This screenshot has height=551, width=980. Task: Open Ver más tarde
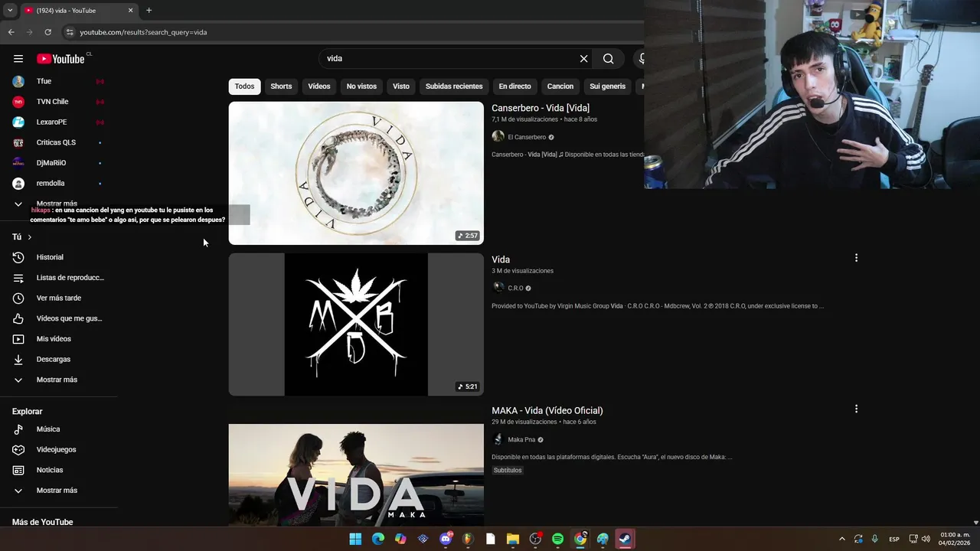point(59,298)
